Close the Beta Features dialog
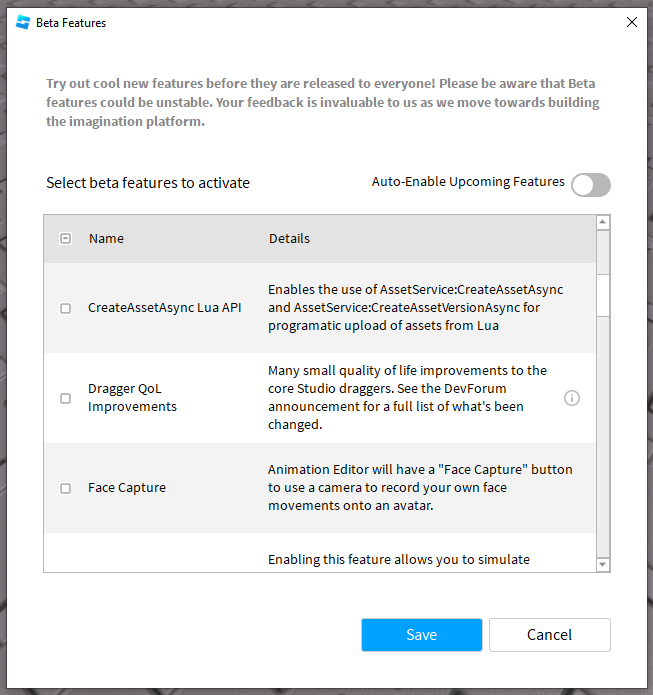This screenshot has width=653, height=695. [x=632, y=22]
